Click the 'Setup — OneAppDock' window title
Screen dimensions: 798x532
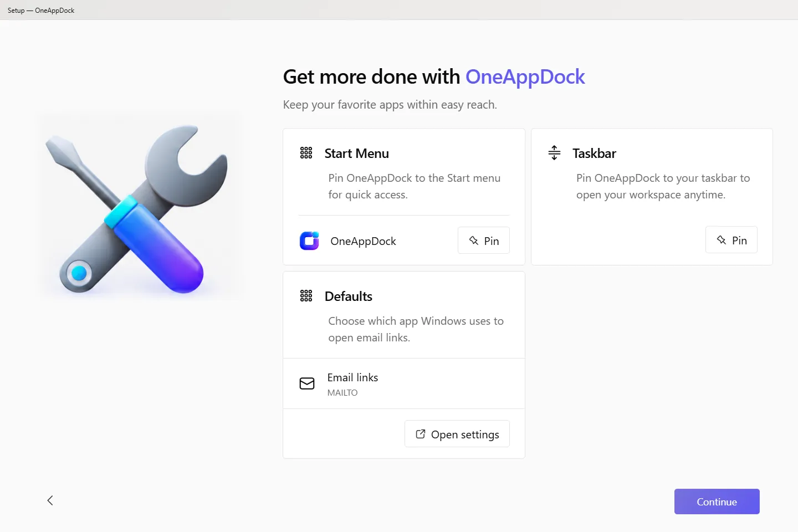click(x=41, y=10)
